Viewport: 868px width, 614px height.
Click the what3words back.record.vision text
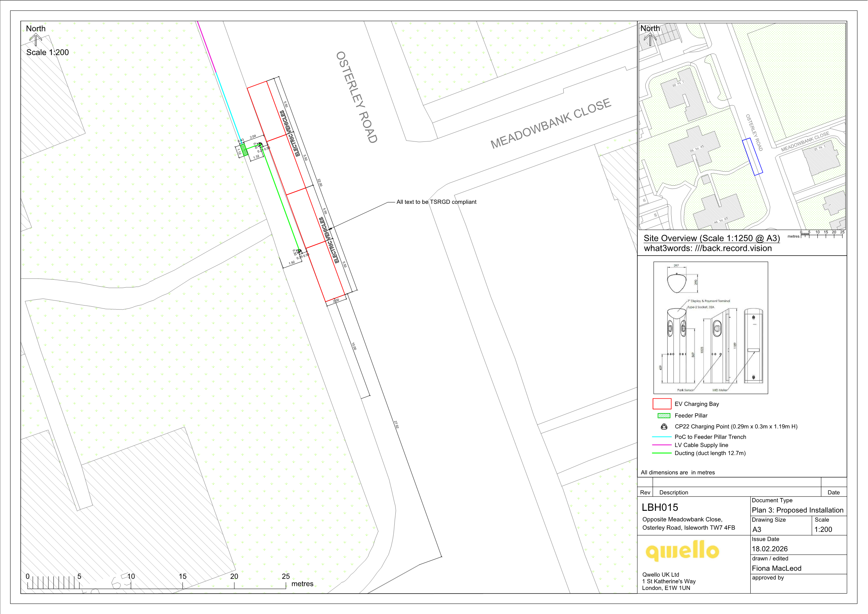(708, 248)
